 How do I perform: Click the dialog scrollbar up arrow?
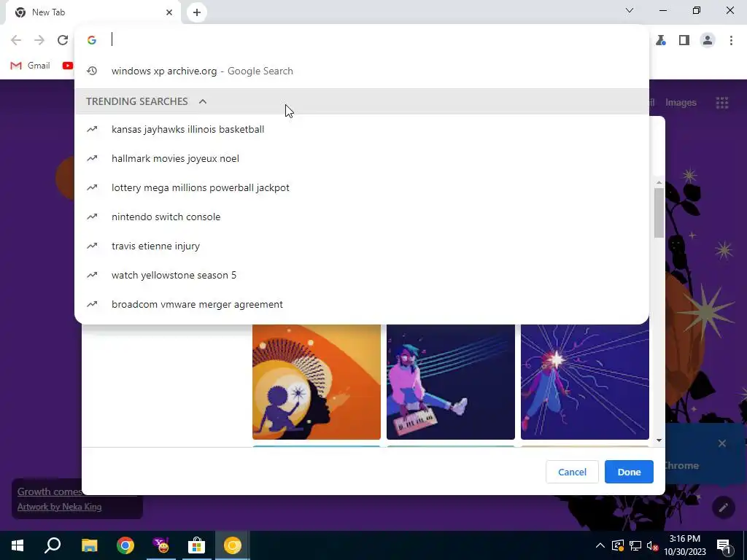click(659, 182)
